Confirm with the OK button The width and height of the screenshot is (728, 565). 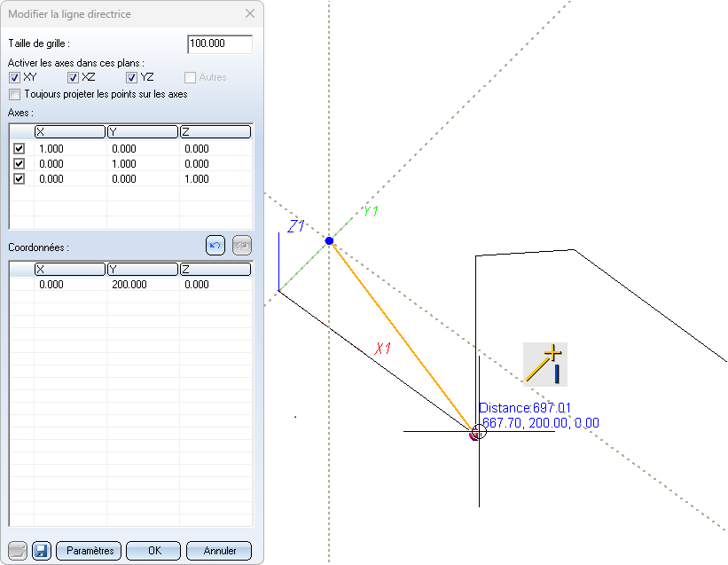(153, 551)
